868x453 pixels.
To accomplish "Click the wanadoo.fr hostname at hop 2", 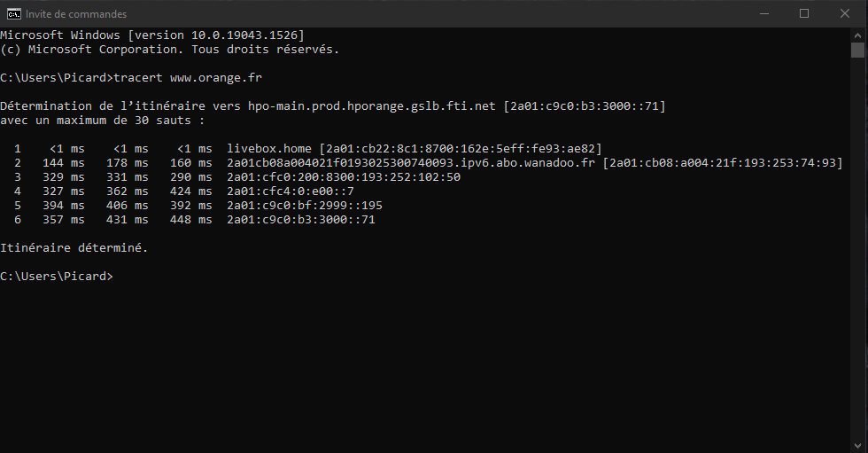I will 411,162.
